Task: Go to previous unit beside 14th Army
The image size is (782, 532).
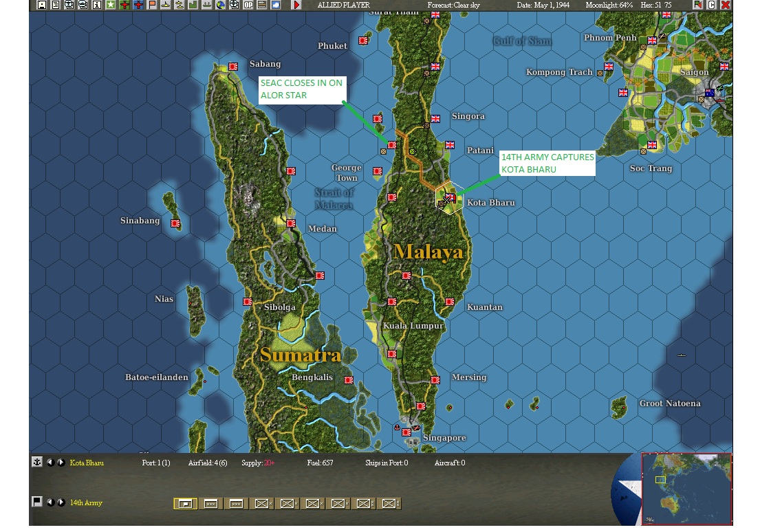Action: 50,502
